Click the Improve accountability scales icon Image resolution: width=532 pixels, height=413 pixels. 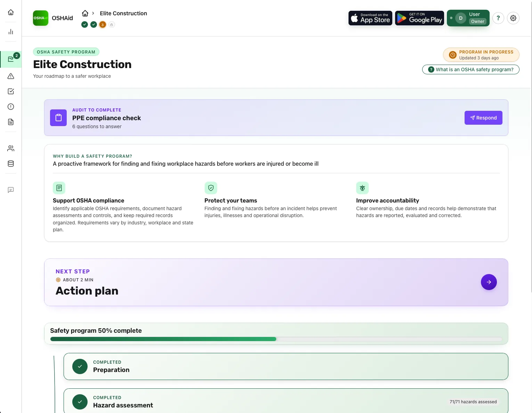pyautogui.click(x=362, y=188)
